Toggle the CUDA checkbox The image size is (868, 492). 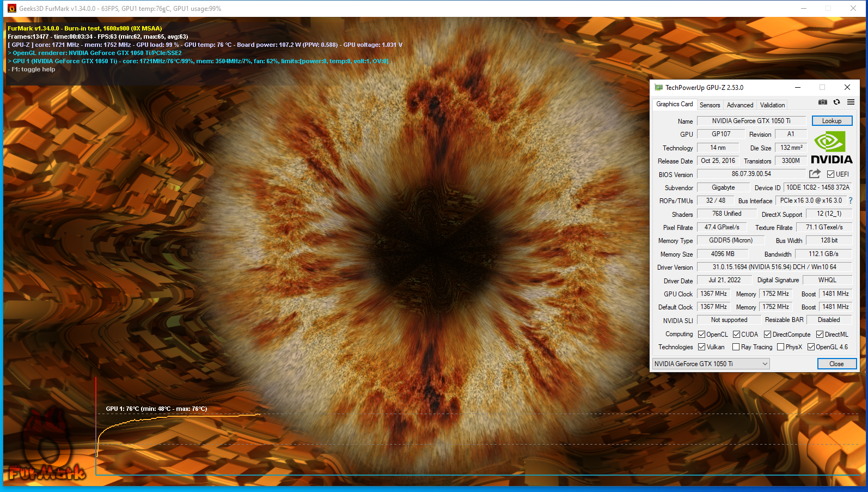tap(736, 335)
